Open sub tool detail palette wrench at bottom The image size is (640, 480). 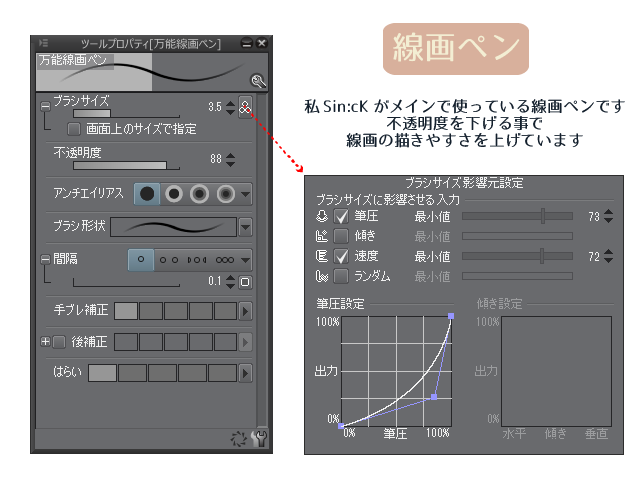[259, 439]
